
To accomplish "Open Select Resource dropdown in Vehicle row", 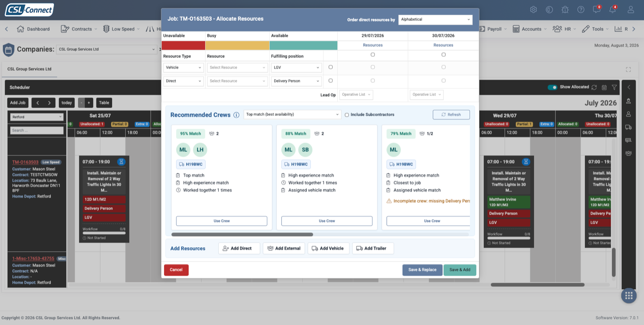I will pyautogui.click(x=238, y=68).
